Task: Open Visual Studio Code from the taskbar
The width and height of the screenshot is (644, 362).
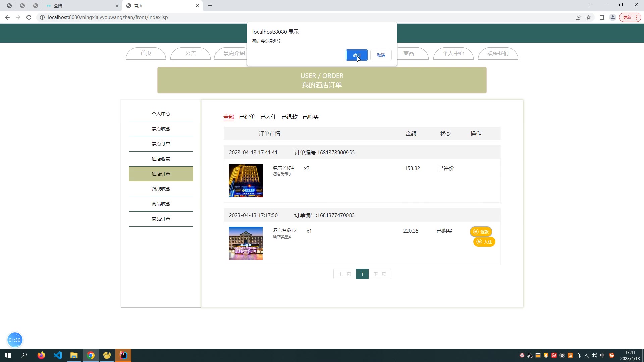Action: 58,355
